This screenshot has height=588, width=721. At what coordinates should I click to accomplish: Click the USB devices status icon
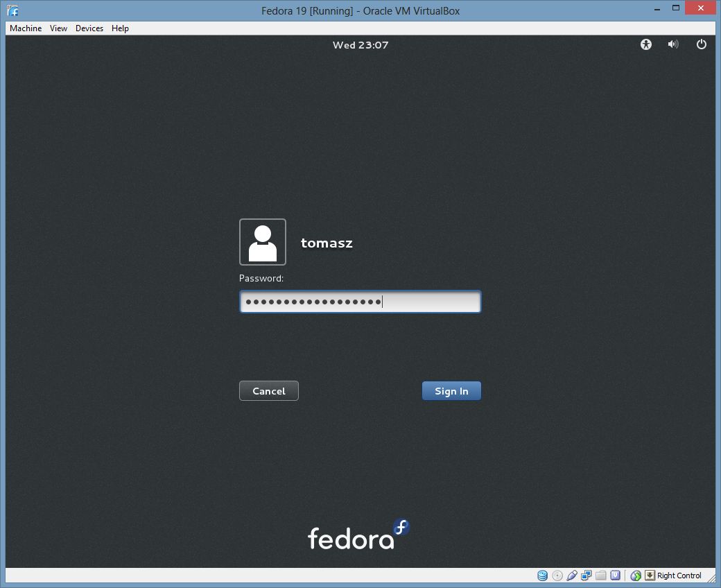pos(572,576)
